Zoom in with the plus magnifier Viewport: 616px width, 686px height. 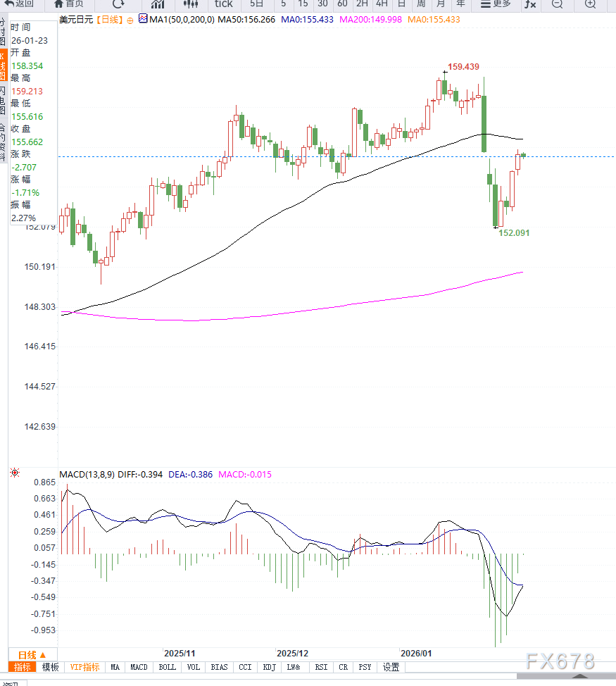click(x=590, y=4)
